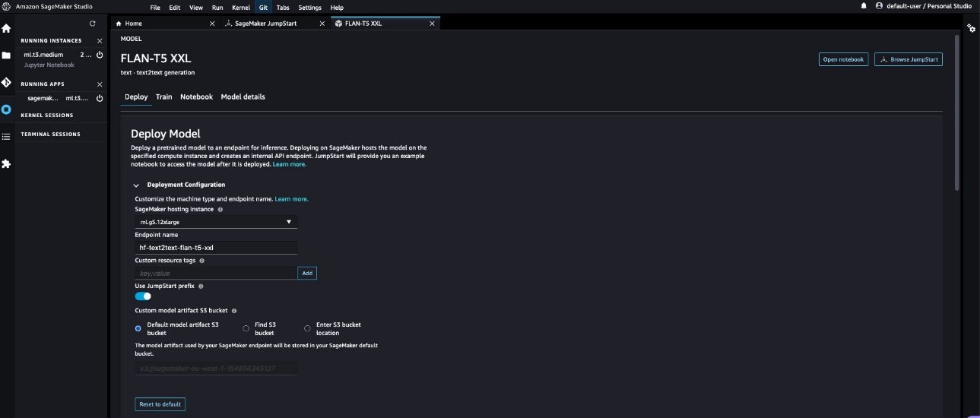Open the Git menu

262,7
